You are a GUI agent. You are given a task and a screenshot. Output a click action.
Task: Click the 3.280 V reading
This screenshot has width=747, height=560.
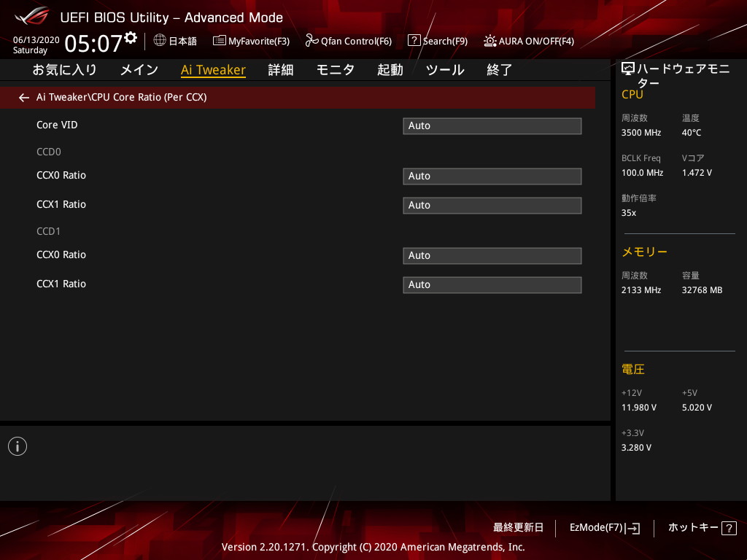(636, 448)
